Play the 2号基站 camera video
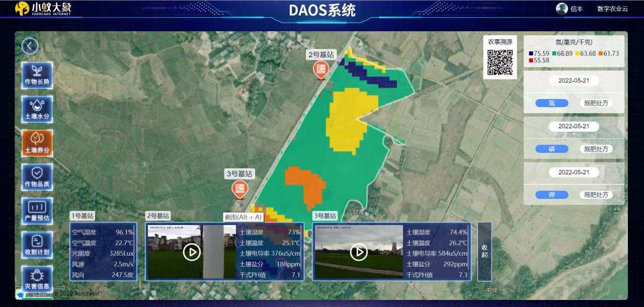Image resolution: width=644 pixels, height=307 pixels. pos(192,252)
